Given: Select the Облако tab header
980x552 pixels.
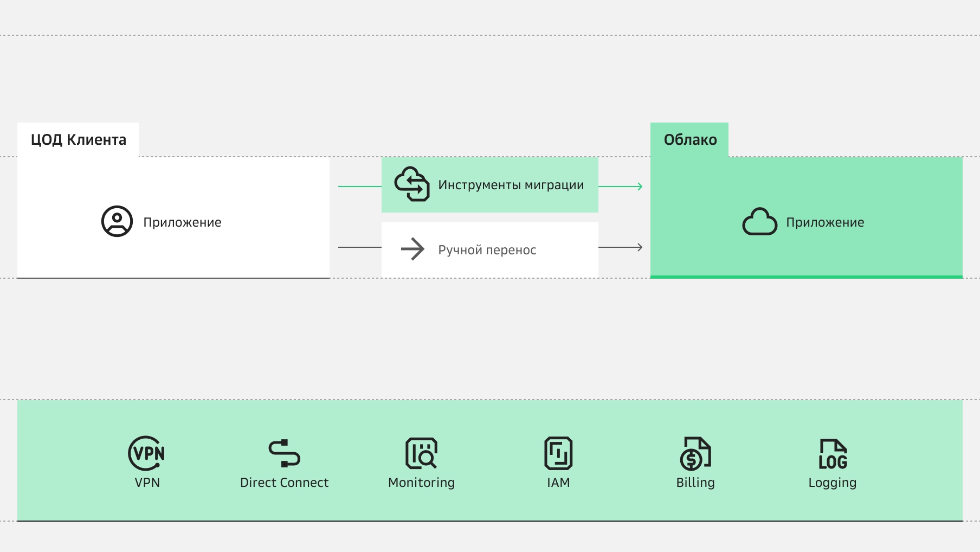Looking at the screenshot, I should [689, 140].
